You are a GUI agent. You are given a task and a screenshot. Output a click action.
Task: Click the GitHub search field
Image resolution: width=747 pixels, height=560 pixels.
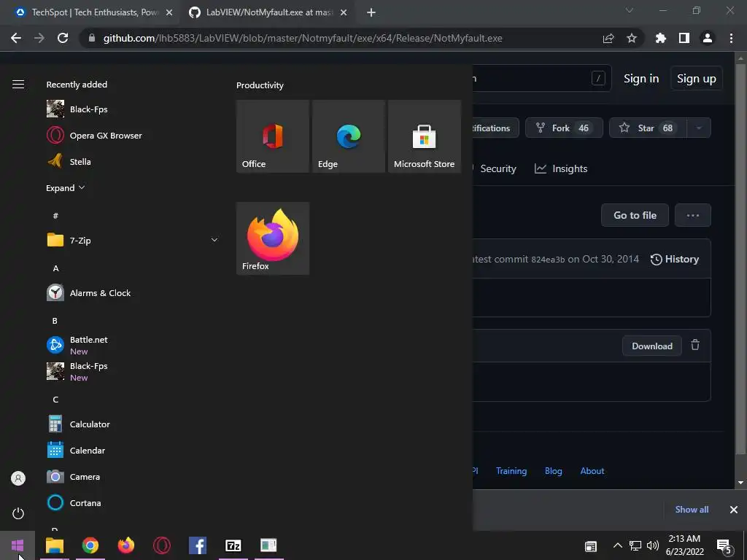(542, 78)
